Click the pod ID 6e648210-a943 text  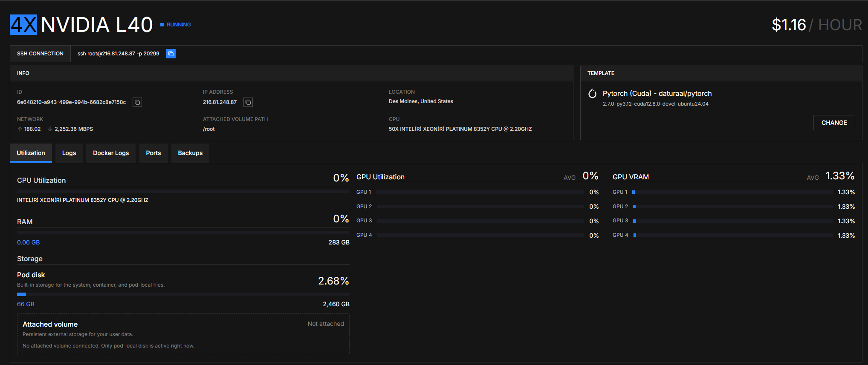pos(71,102)
